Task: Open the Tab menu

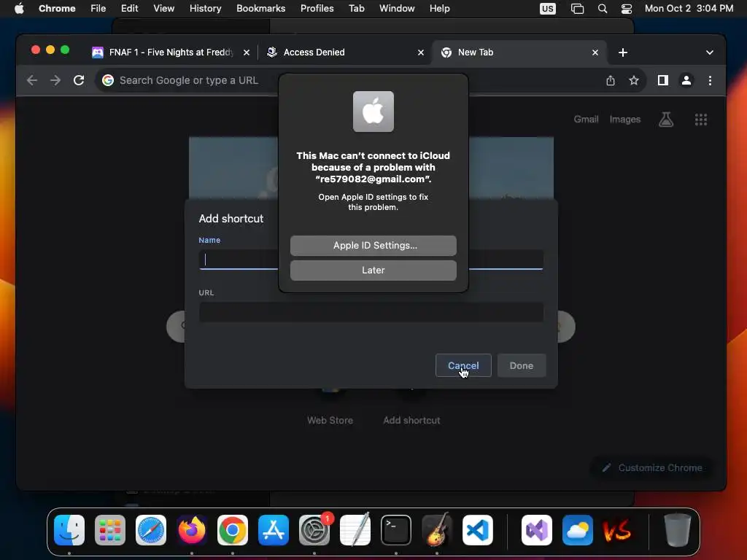Action: pos(356,8)
